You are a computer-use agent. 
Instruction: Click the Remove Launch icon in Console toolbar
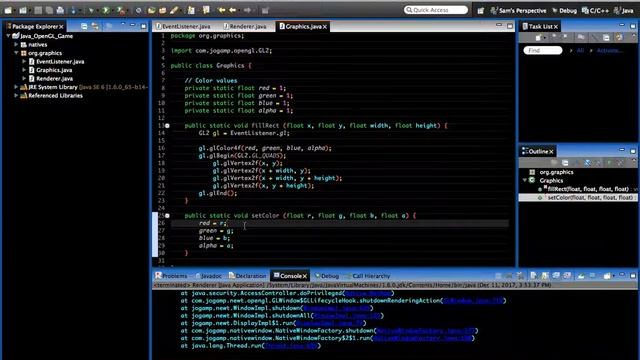coord(509,276)
